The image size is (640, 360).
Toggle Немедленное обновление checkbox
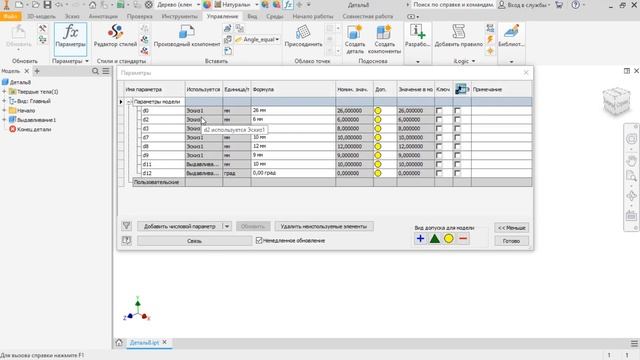coord(259,240)
